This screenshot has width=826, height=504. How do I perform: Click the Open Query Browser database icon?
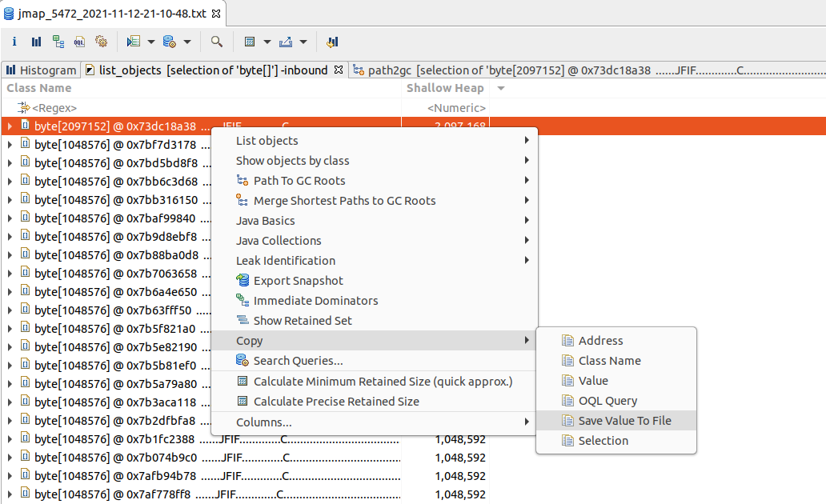pos(170,42)
